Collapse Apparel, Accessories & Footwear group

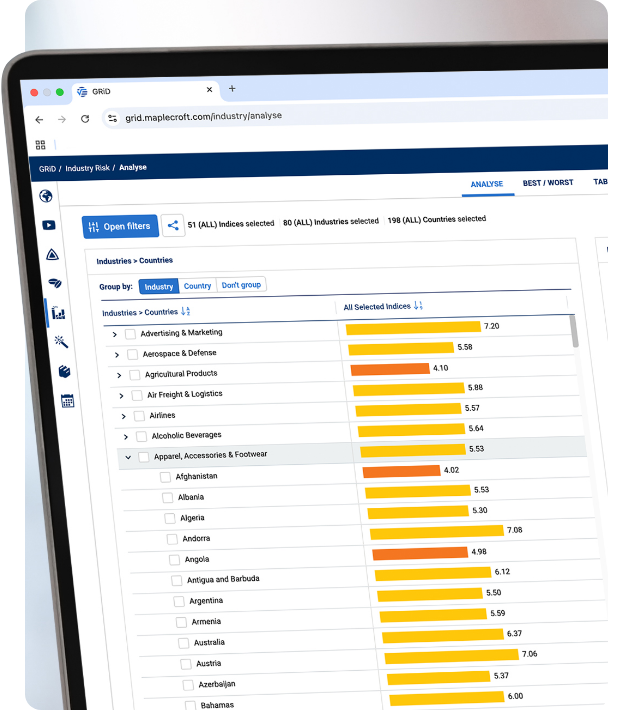(127, 456)
